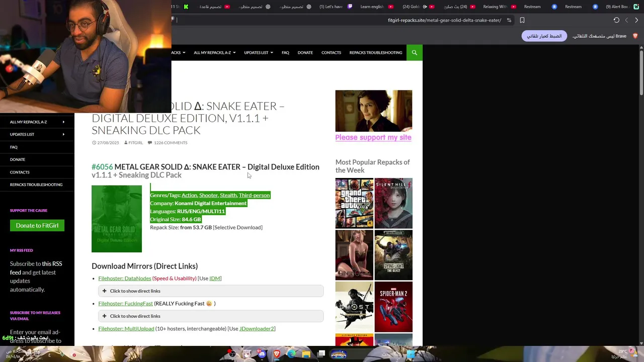Click the 'Original Size: 84.6 GB' text

176,219
